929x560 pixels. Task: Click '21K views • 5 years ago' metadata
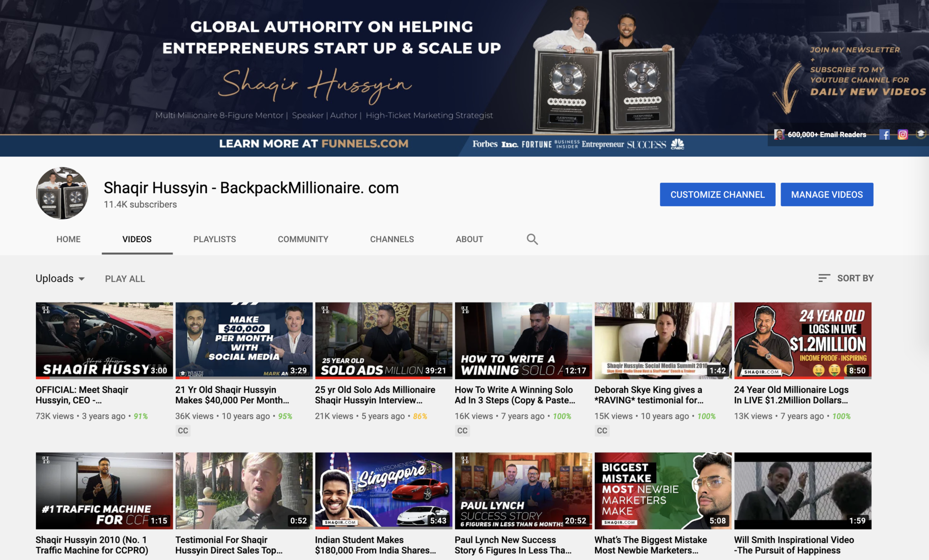click(x=360, y=416)
